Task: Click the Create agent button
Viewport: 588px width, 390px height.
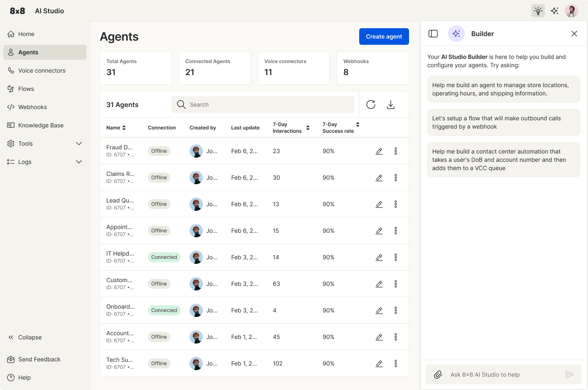Action: tap(384, 37)
